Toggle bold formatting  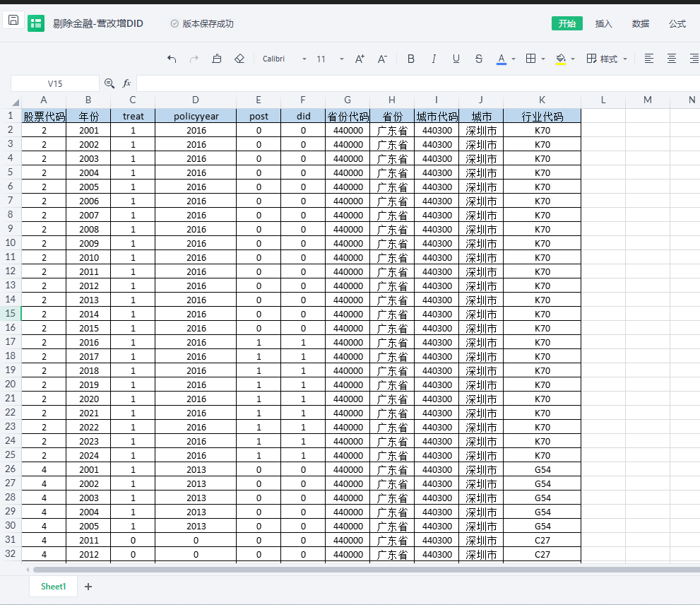[411, 59]
